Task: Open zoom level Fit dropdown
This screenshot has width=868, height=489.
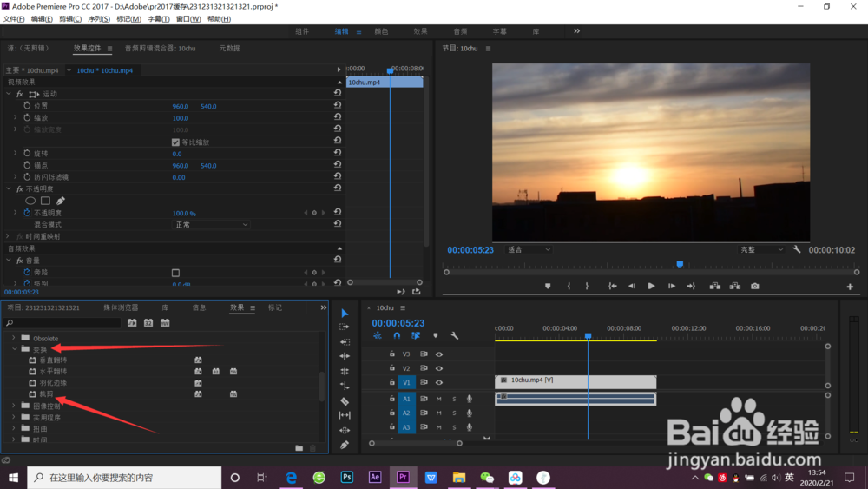Action: pyautogui.click(x=529, y=250)
